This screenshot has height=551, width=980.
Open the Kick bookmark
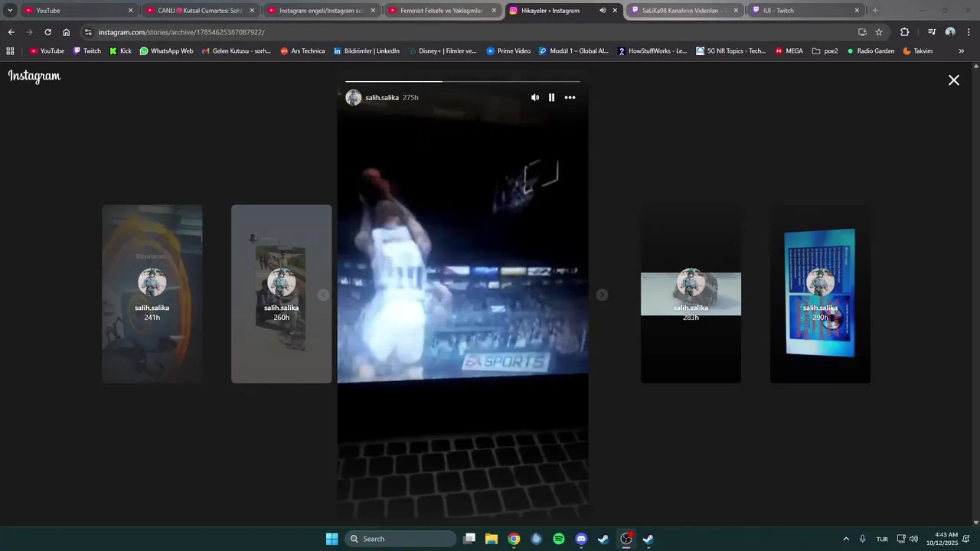[x=120, y=51]
